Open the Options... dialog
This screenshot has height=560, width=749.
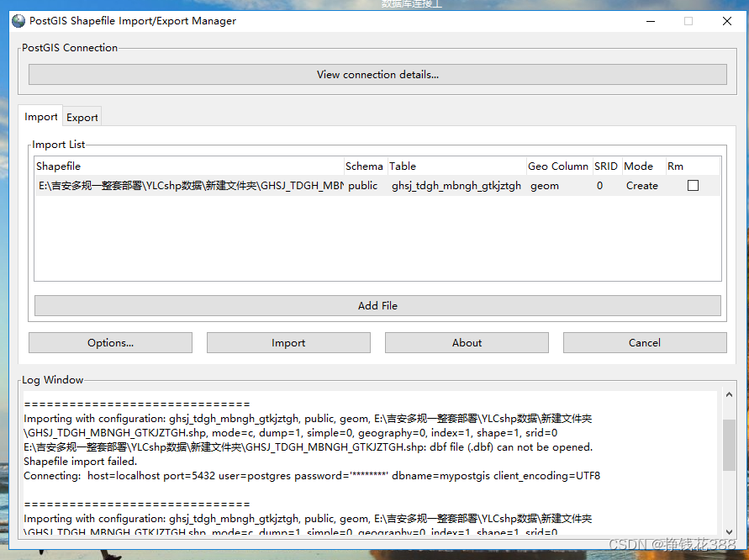(x=110, y=342)
